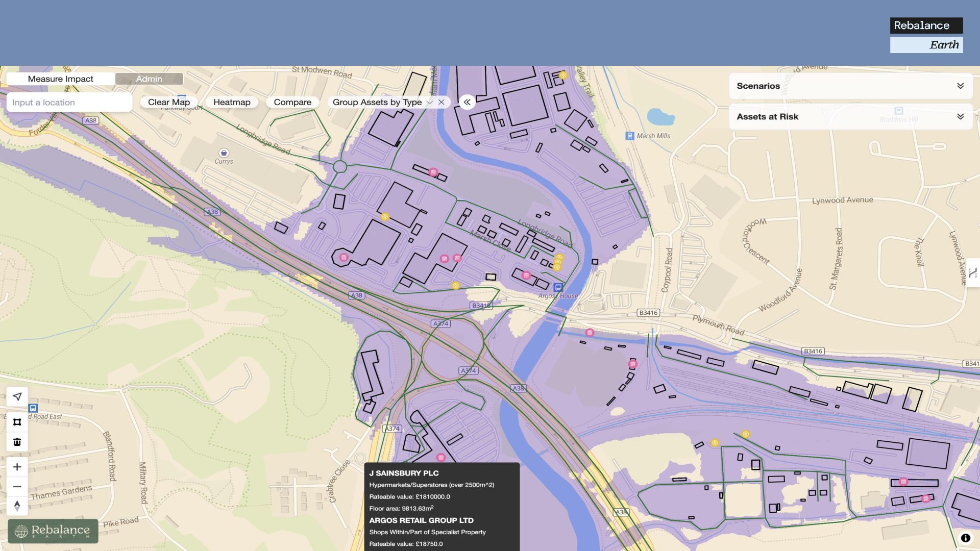The width and height of the screenshot is (980, 551).
Task: Click the geolocate arrow icon
Action: point(17,396)
